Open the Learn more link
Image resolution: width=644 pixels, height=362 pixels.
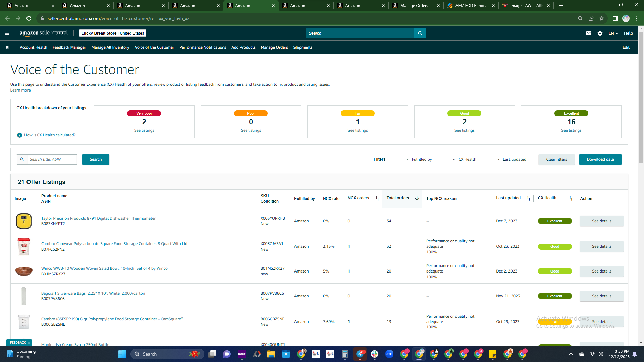point(20,90)
